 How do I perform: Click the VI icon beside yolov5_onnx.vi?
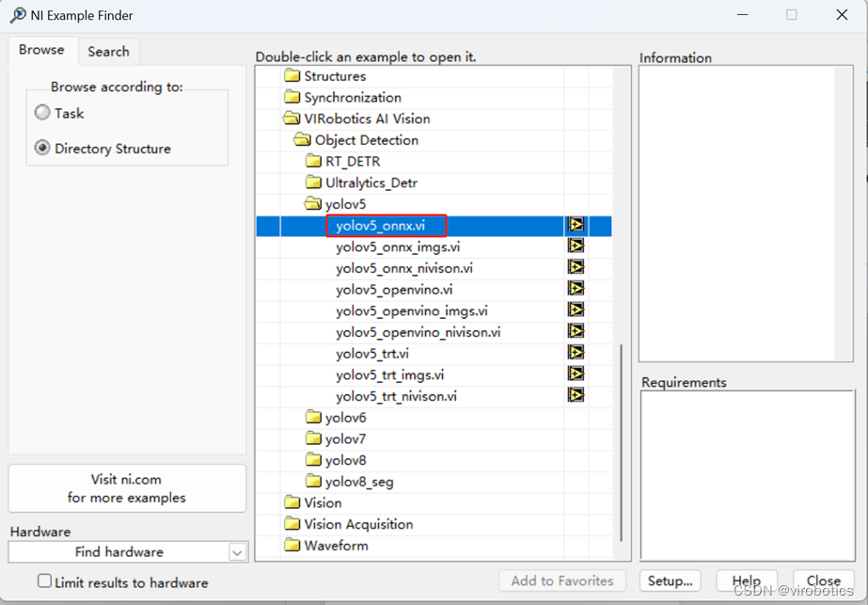(x=576, y=224)
